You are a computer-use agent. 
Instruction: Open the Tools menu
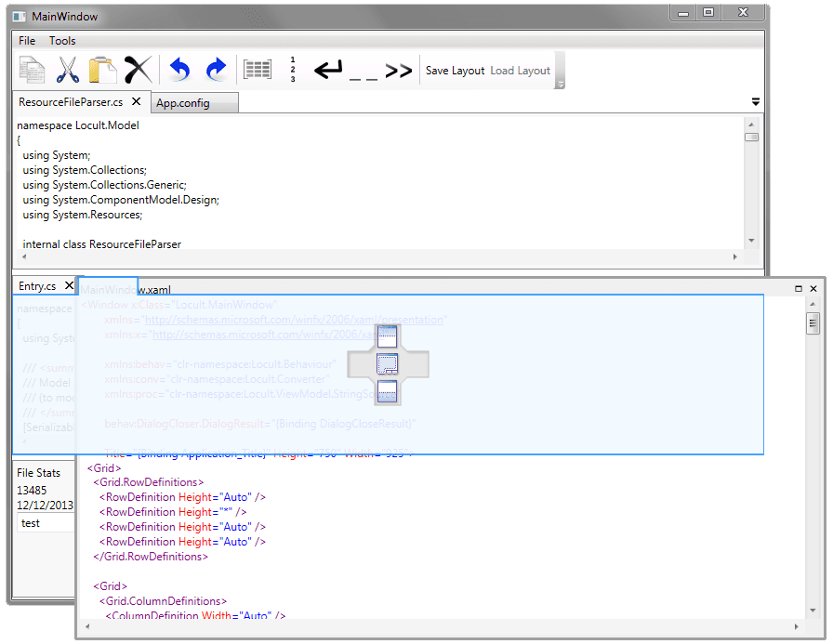coord(62,41)
